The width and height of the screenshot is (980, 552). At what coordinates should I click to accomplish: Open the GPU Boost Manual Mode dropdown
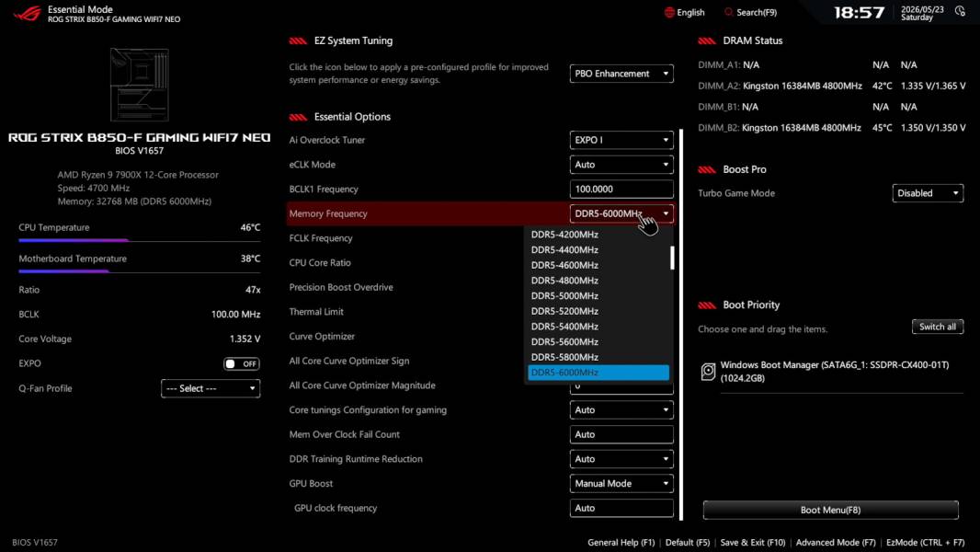click(621, 483)
